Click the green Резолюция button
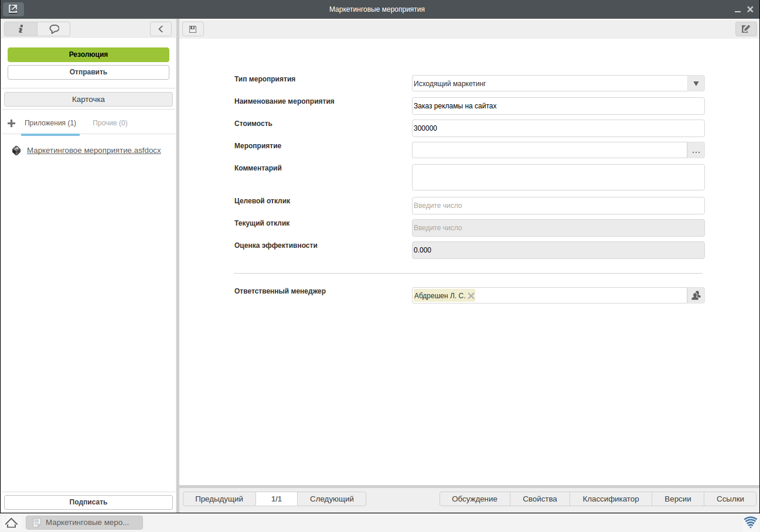The image size is (760, 532). coord(88,54)
